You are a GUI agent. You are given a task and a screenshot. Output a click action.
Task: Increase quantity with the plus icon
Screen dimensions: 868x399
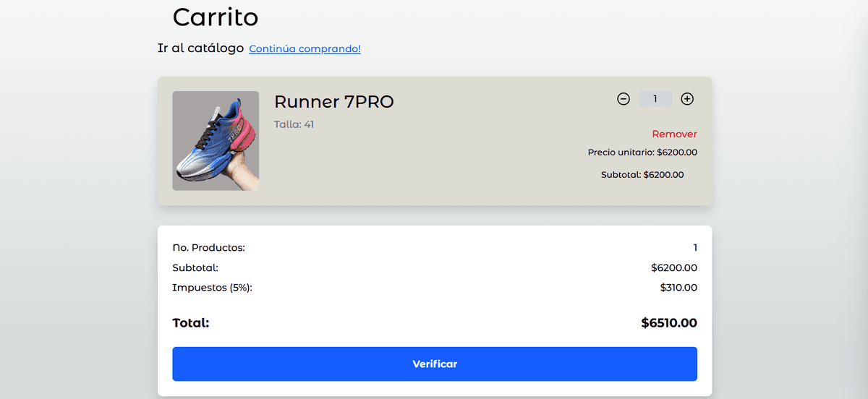click(687, 99)
